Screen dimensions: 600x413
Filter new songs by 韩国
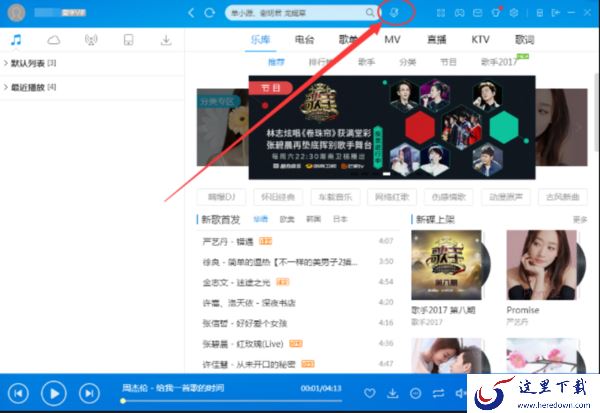[x=313, y=219]
